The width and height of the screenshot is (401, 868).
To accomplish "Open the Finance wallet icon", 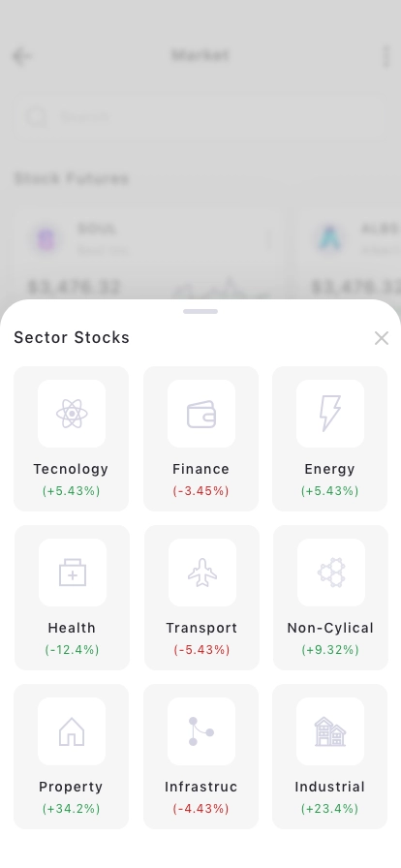I will point(201,414).
